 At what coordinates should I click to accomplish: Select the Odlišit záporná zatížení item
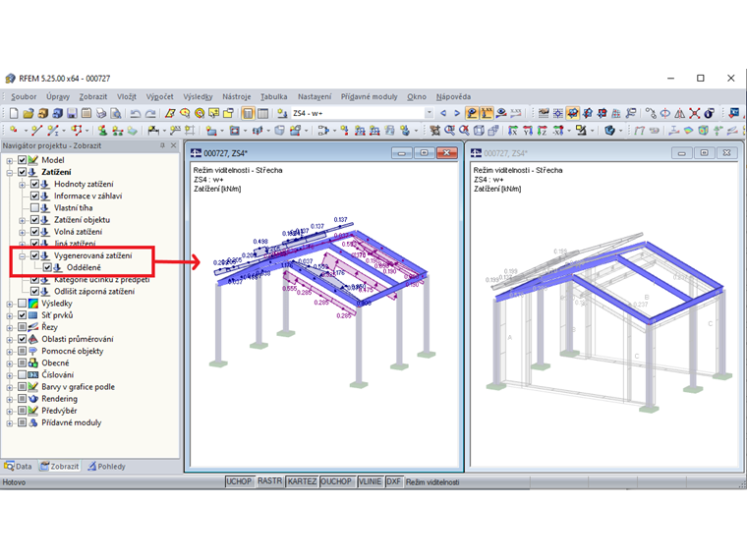[94, 292]
